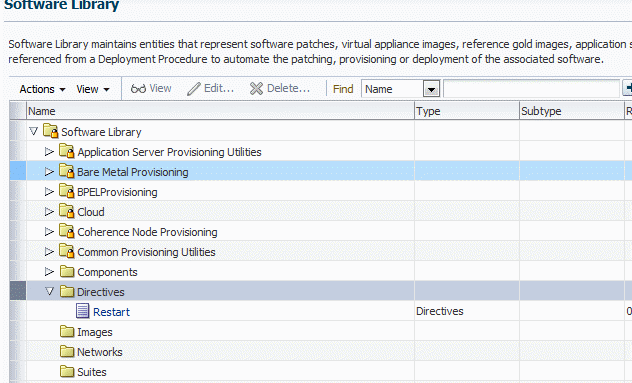
Task: Select the Networks folder row
Action: pos(321,351)
